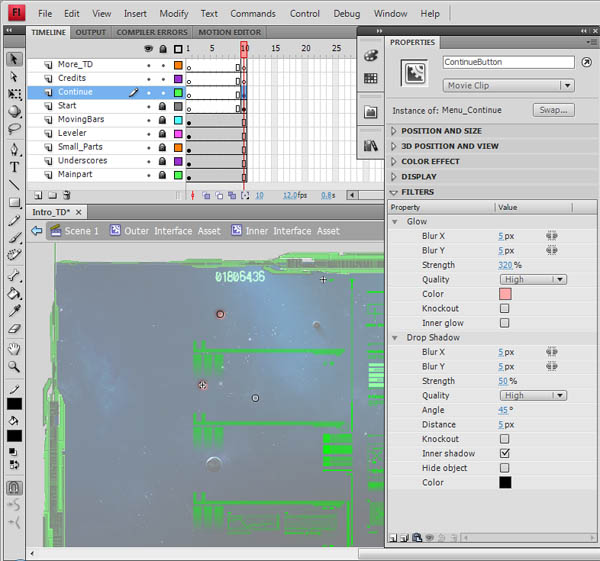Viewport: 600px width, 561px height.
Task: Choose the Pen tool
Action: 14,148
